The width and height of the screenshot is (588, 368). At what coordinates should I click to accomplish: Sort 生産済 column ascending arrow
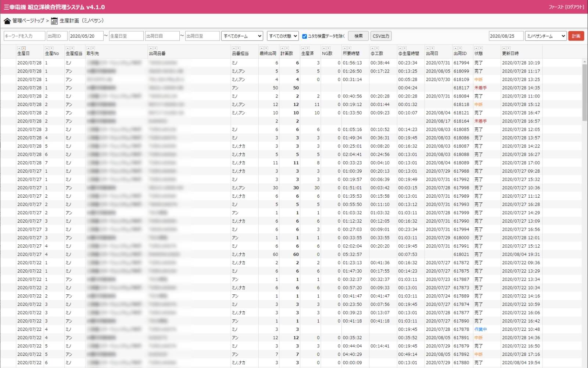point(303,48)
